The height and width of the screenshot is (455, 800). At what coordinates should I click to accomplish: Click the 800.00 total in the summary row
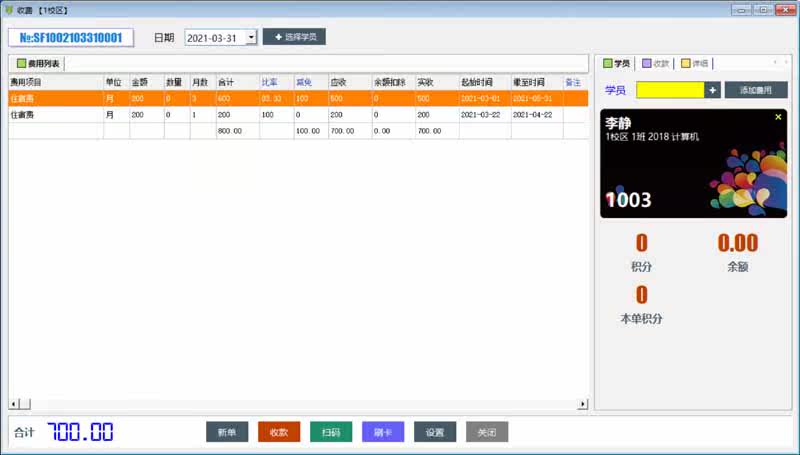[x=238, y=131]
